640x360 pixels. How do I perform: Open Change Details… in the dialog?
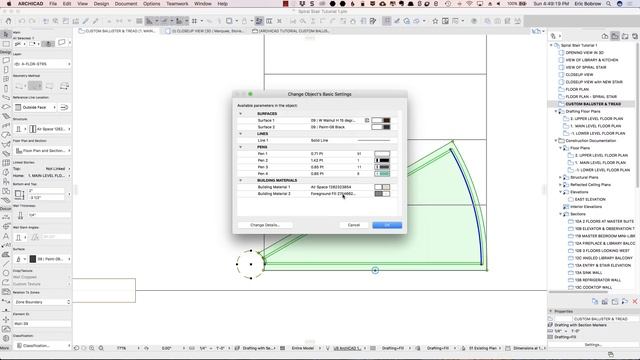tap(265, 225)
